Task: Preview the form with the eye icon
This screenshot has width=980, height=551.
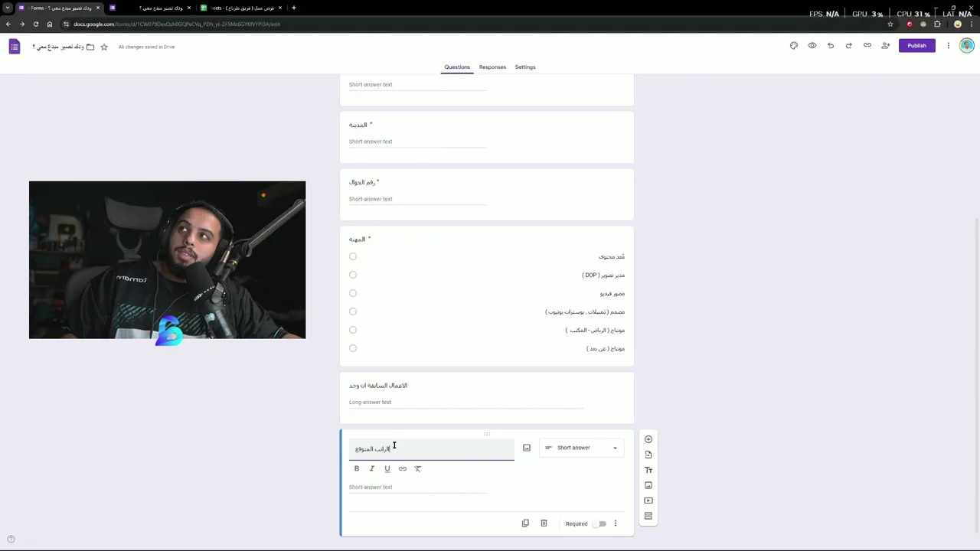Action: (x=812, y=46)
